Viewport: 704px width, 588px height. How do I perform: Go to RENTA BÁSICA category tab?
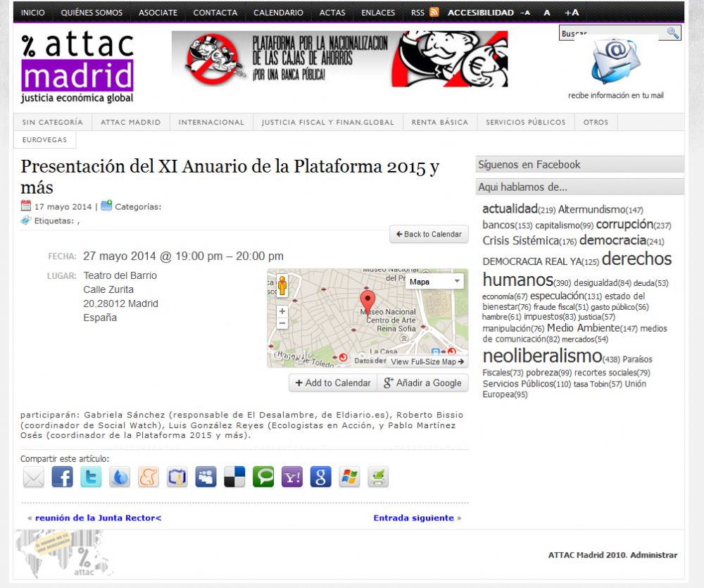coord(439,122)
